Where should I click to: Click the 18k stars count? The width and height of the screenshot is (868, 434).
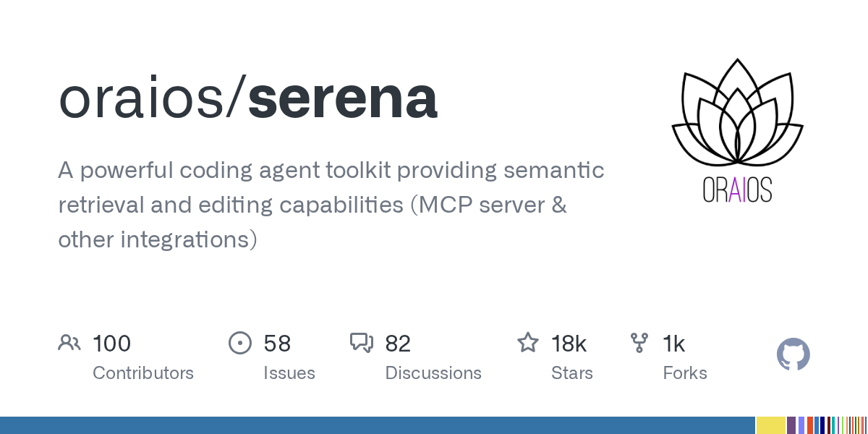(569, 343)
